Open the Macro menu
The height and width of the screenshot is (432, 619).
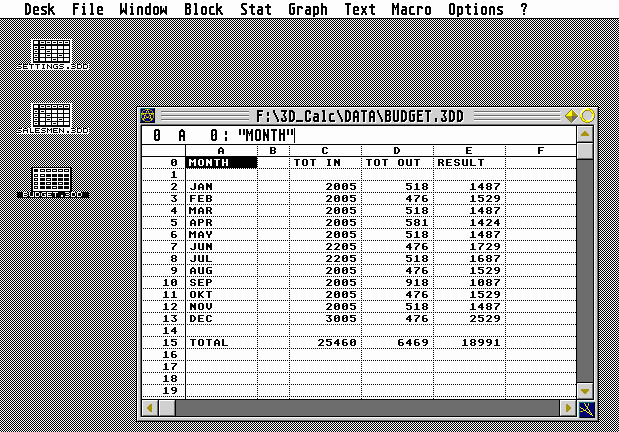(x=411, y=10)
